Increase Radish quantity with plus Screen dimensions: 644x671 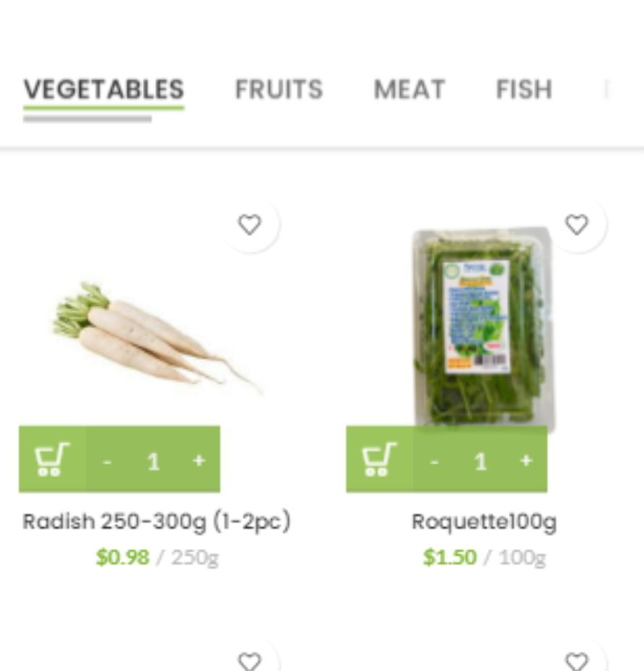[x=199, y=460]
